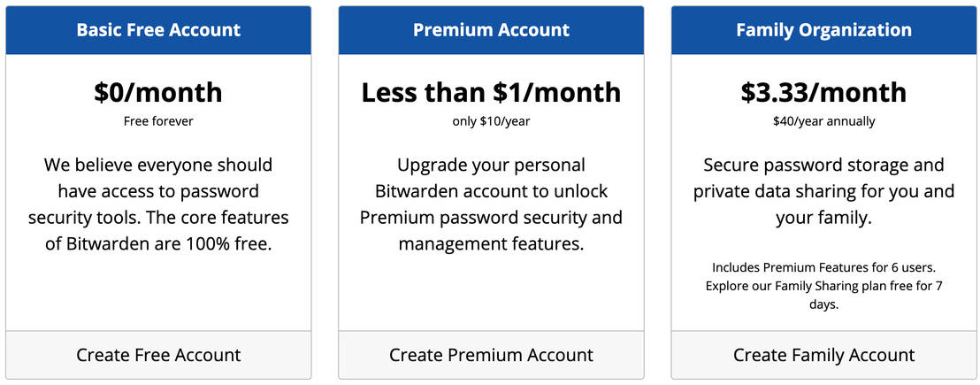Click the Explore our Family Sharing plan note
The width and height of the screenshot is (980, 385).
click(823, 286)
